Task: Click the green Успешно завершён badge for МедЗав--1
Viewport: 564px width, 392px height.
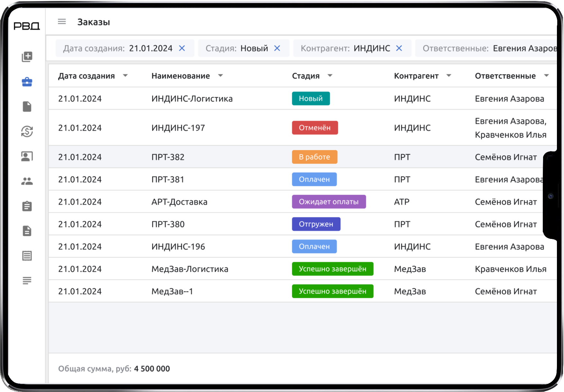Action: pyautogui.click(x=332, y=291)
